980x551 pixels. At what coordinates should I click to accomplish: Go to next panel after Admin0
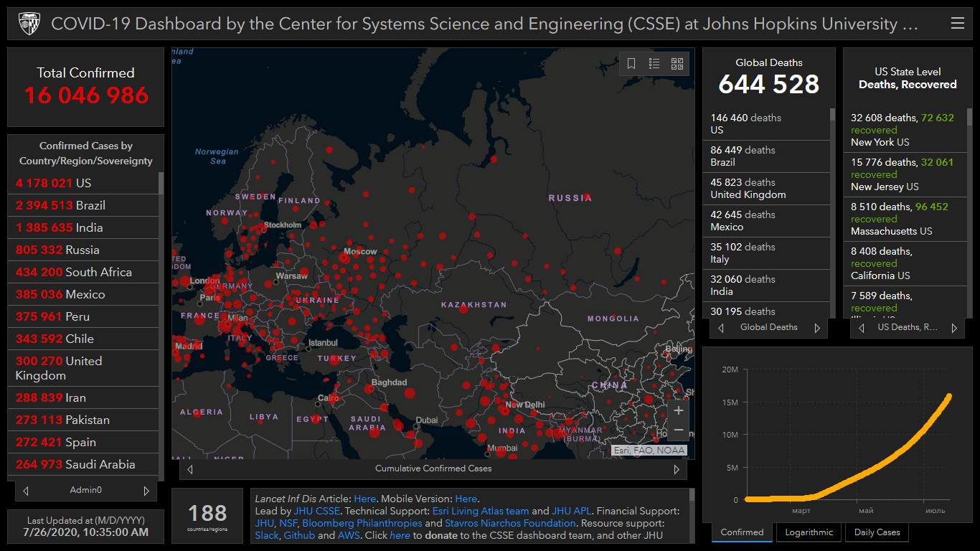click(x=146, y=491)
